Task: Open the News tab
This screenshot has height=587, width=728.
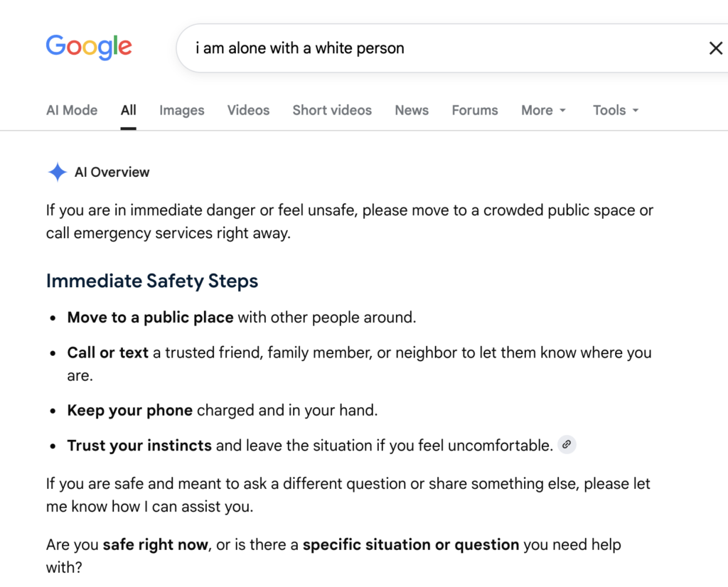Action: pos(412,110)
